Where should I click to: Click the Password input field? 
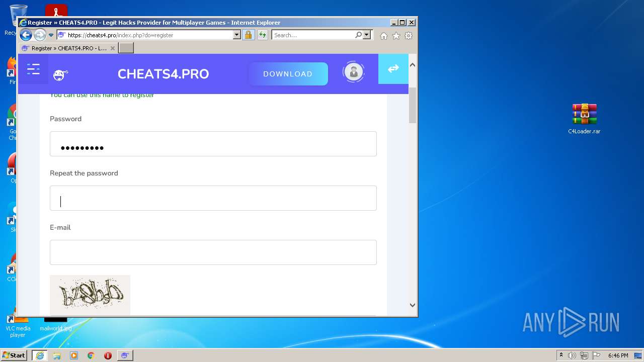pyautogui.click(x=213, y=144)
